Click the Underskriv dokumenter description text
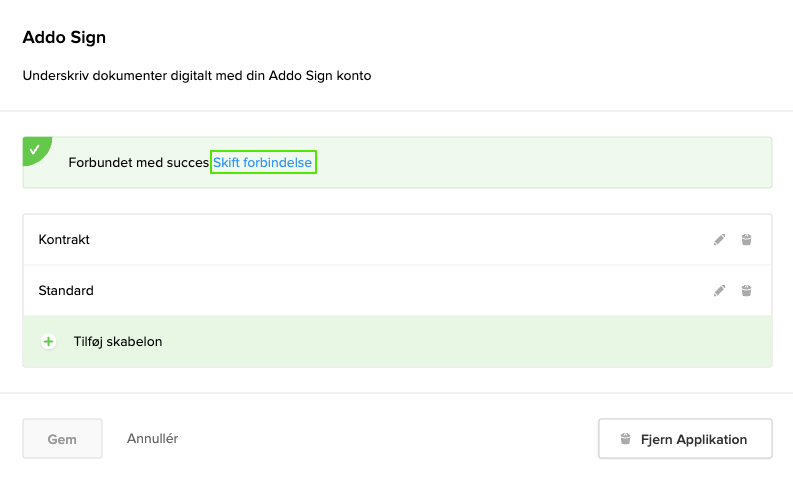 (x=197, y=75)
